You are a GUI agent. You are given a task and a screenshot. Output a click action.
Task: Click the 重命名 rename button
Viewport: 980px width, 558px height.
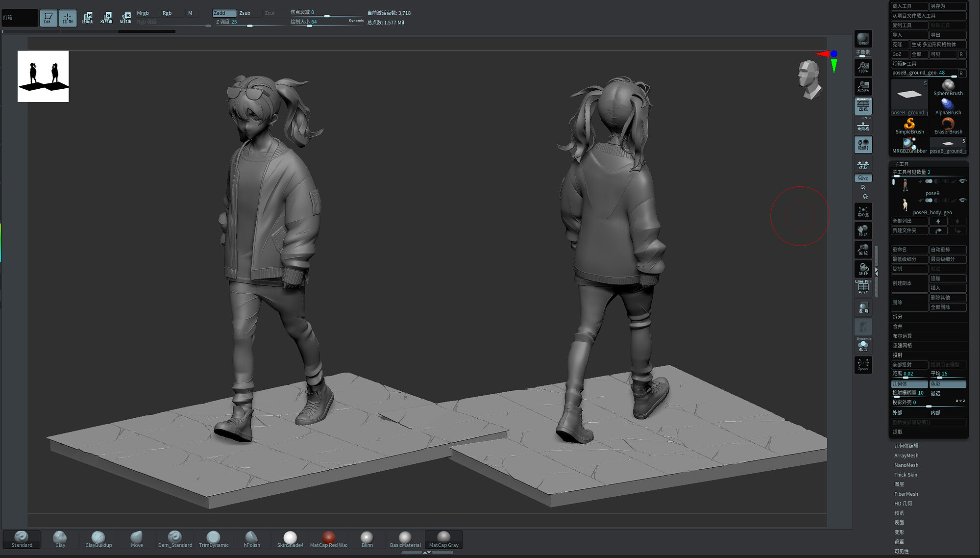(909, 250)
